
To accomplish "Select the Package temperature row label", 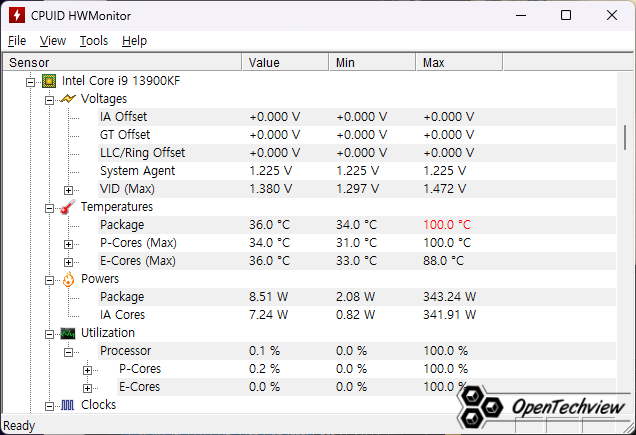I will pyautogui.click(x=122, y=225).
